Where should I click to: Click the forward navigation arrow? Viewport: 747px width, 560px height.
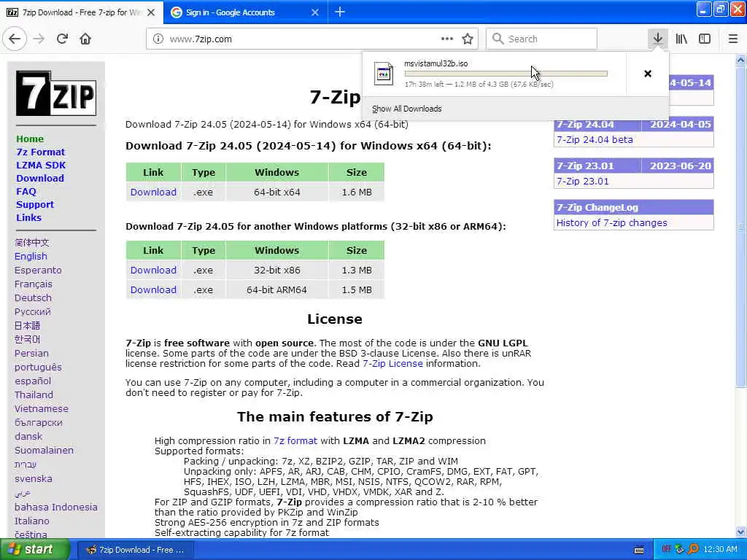pyautogui.click(x=39, y=39)
